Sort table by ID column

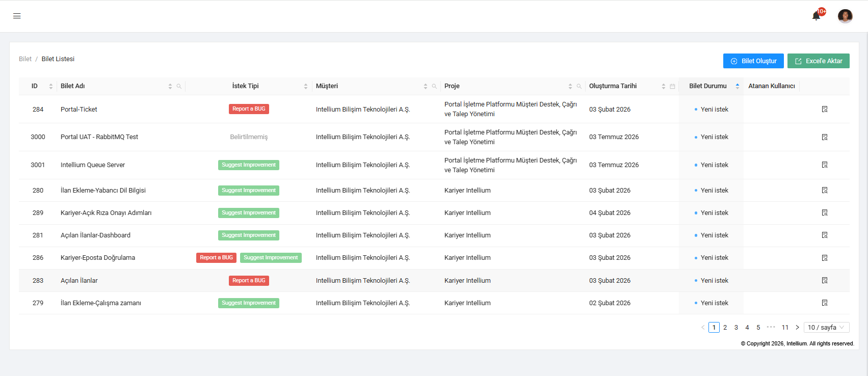(51, 86)
